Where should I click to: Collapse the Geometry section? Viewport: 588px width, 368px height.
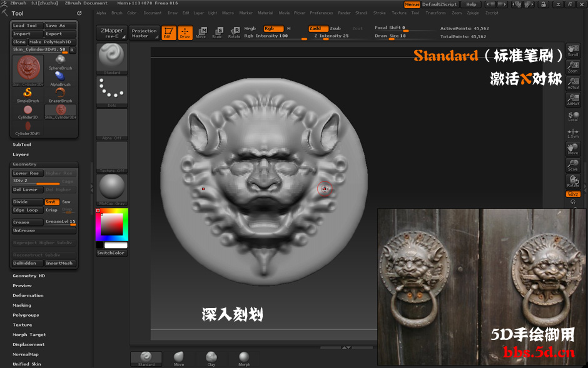coord(24,165)
